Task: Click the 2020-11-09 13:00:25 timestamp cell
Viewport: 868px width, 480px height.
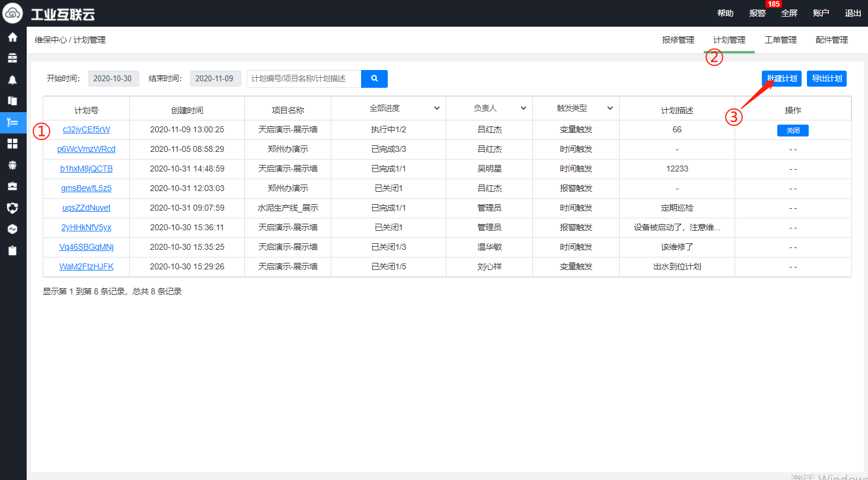Action: pyautogui.click(x=187, y=130)
